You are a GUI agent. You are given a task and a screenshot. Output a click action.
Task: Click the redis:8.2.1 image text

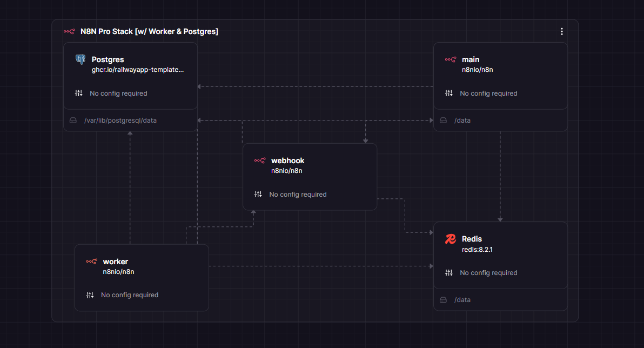click(477, 250)
